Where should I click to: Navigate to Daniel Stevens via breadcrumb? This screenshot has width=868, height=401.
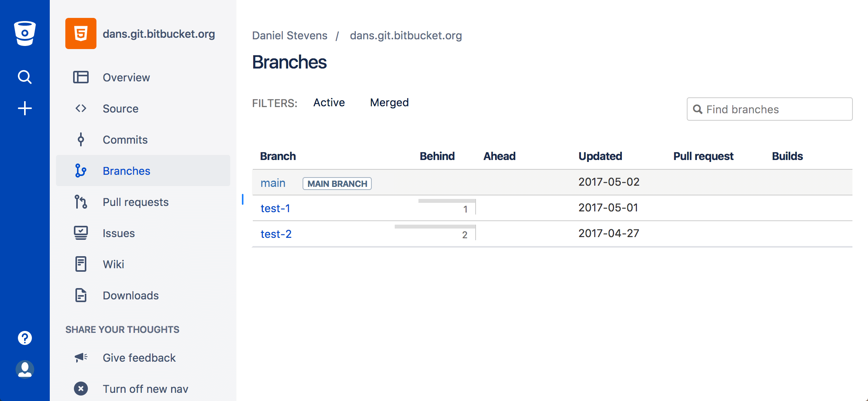(x=289, y=35)
